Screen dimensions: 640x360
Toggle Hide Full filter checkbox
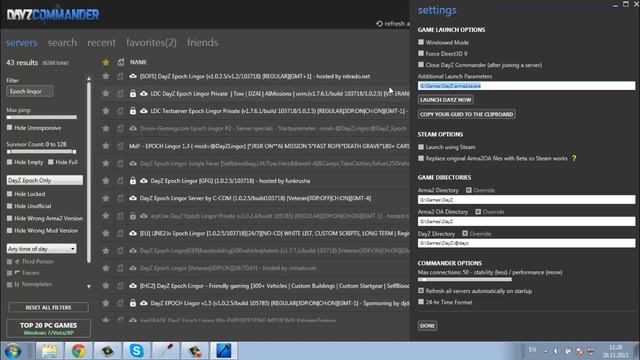point(51,162)
